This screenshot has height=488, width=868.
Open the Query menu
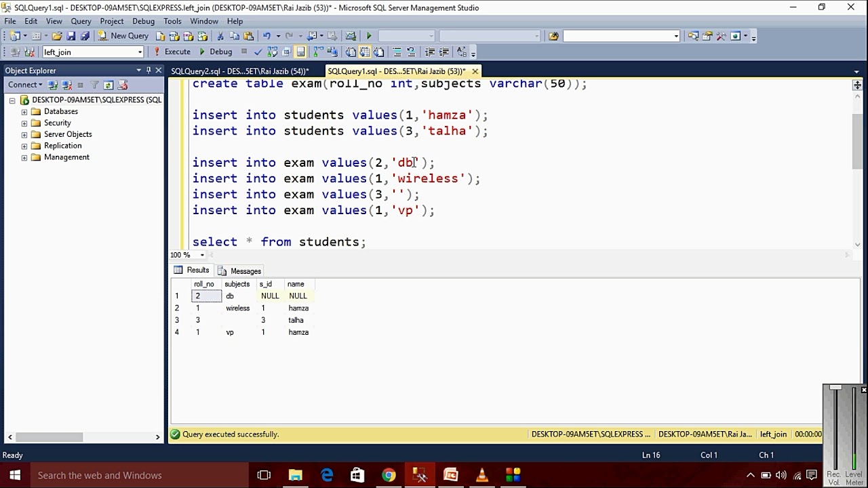[x=81, y=21]
